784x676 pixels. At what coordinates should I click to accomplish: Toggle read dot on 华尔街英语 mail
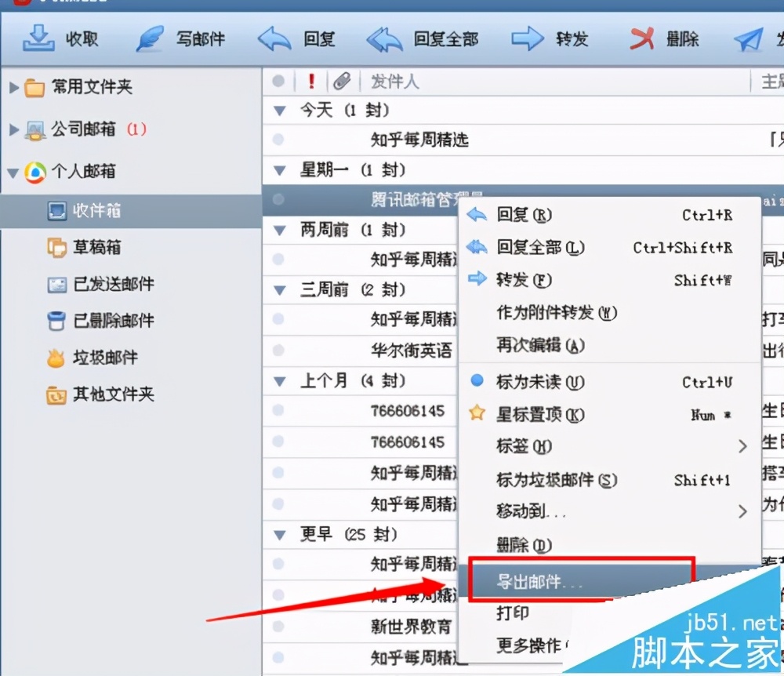click(278, 350)
